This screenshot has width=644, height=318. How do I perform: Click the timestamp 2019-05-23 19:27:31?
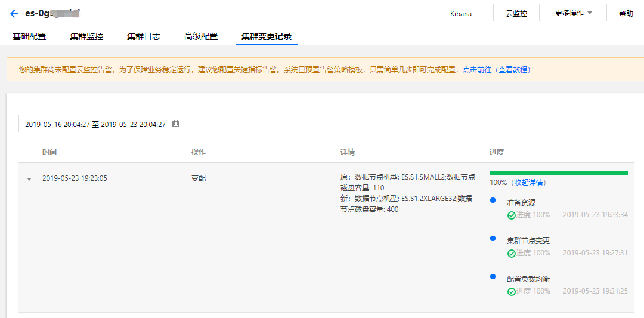595,253
